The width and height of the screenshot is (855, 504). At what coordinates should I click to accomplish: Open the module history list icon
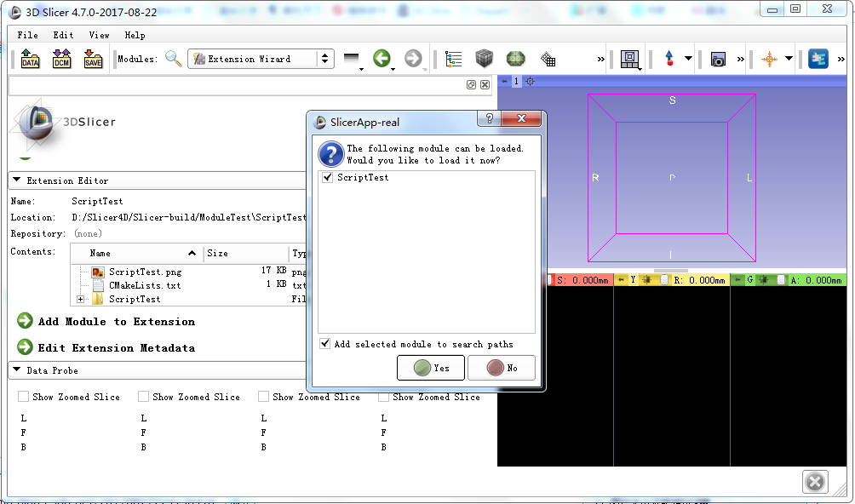[353, 59]
